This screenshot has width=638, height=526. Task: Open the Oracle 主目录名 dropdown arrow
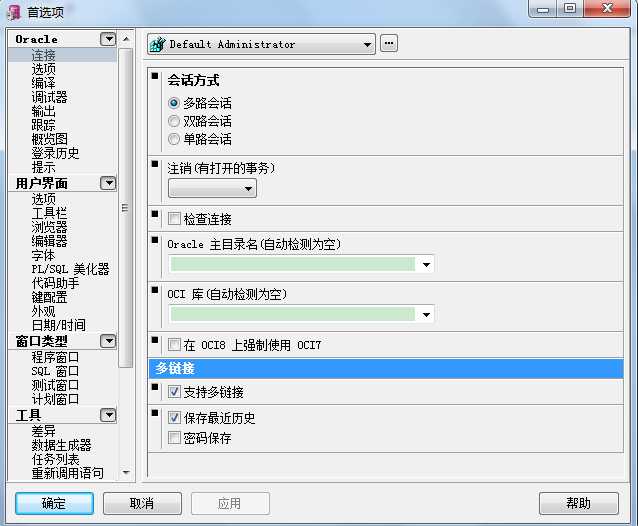pyautogui.click(x=426, y=265)
